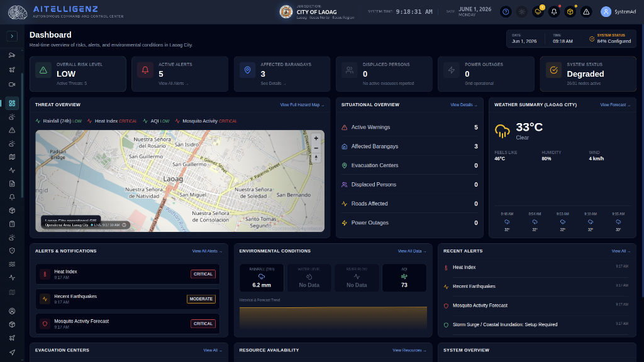Open the yellow package cube header icon

click(570, 12)
